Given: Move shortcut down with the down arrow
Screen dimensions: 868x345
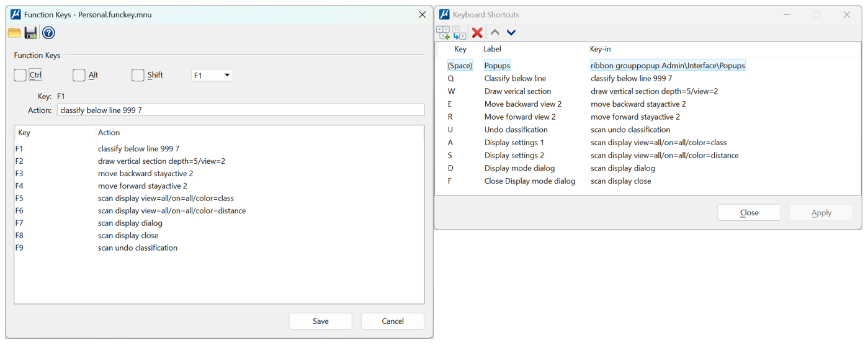Looking at the screenshot, I should (511, 33).
